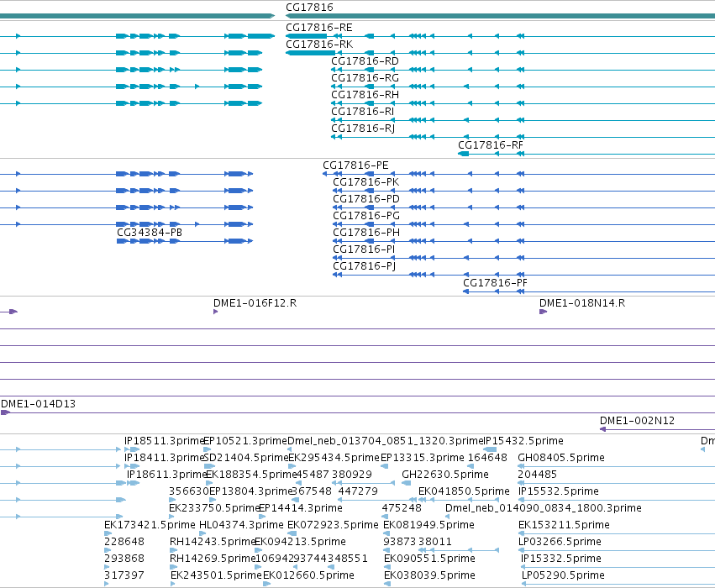Select EST EP14414.3prime

[x=301, y=508]
